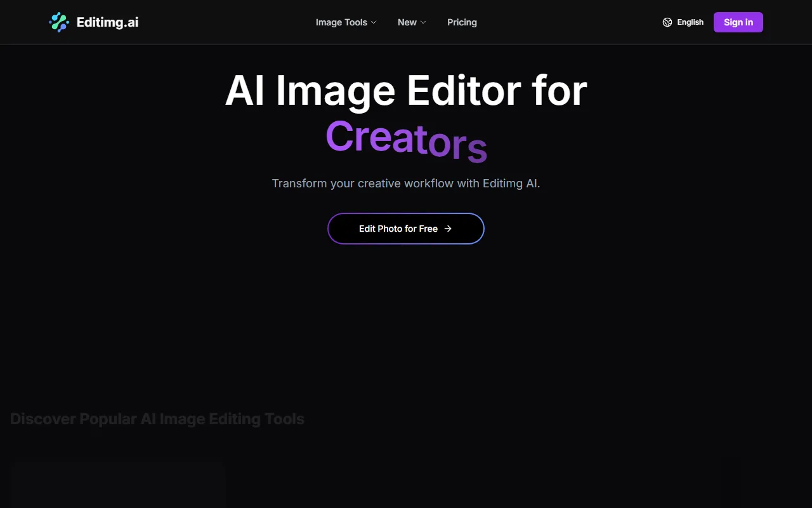Click the globe language icon
This screenshot has width=812, height=508.
(x=667, y=22)
